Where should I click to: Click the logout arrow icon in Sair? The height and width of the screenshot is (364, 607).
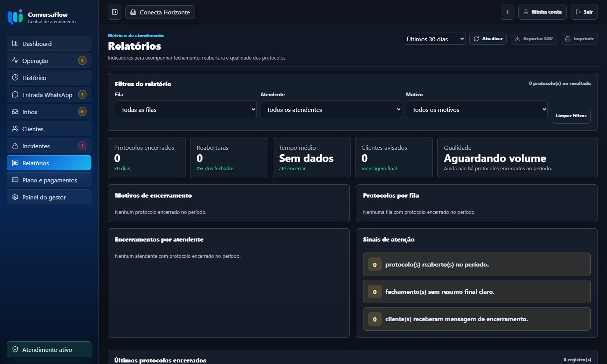click(578, 12)
